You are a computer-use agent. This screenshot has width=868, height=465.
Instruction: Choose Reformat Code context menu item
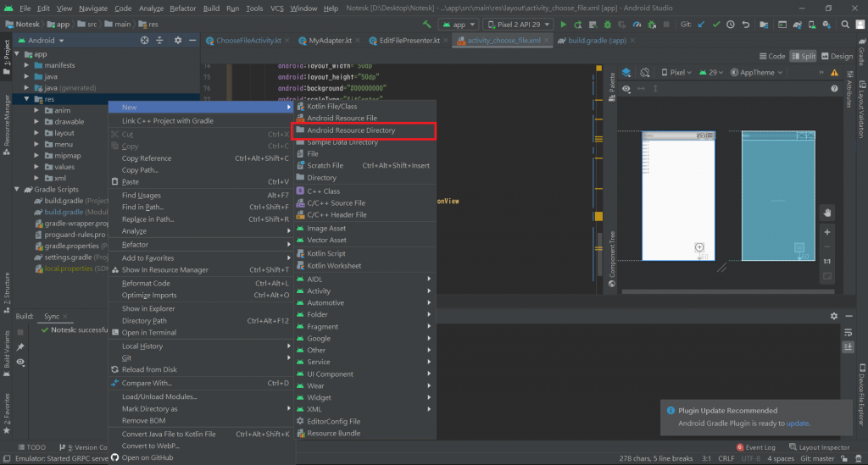click(200, 283)
